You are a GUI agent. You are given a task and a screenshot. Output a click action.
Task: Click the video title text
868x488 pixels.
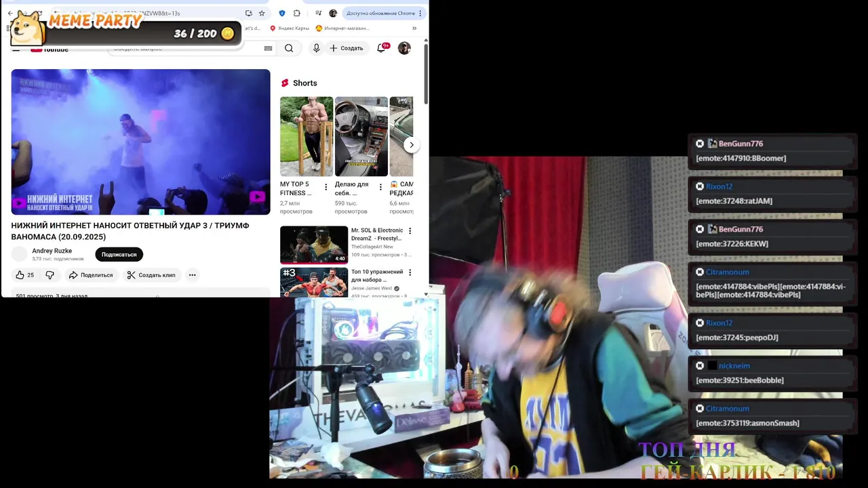pos(130,231)
